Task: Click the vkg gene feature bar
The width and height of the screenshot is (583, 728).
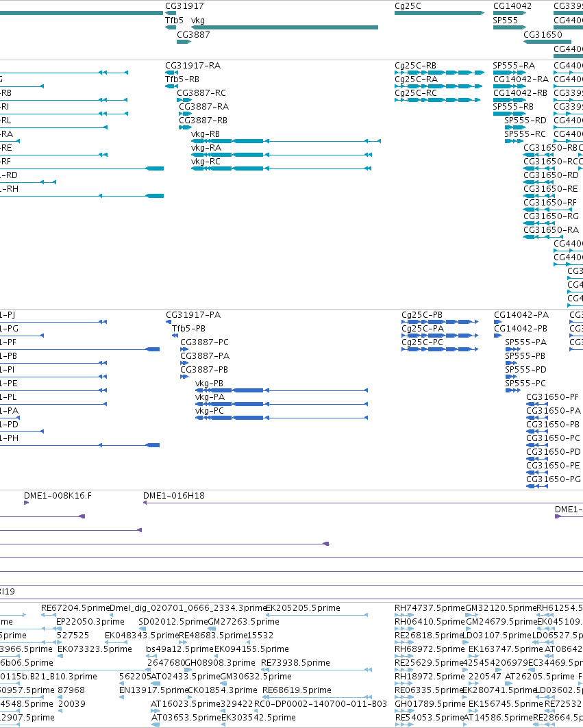Action: point(285,27)
